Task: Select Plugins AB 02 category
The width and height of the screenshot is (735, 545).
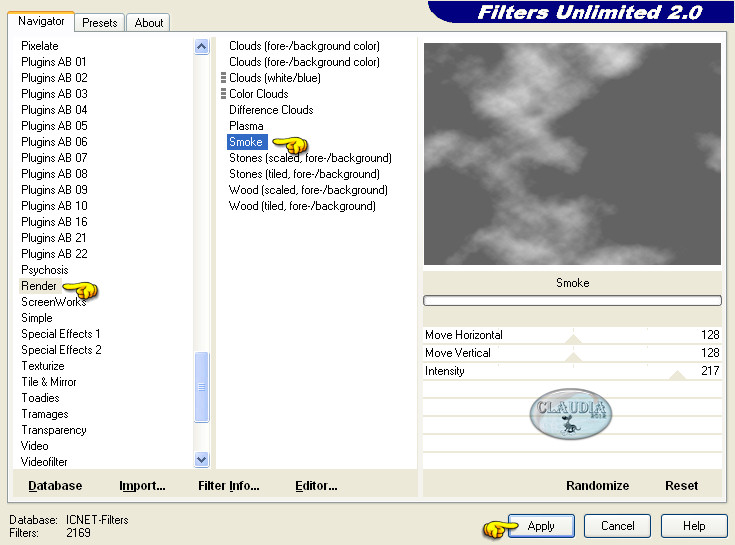Action: (54, 78)
